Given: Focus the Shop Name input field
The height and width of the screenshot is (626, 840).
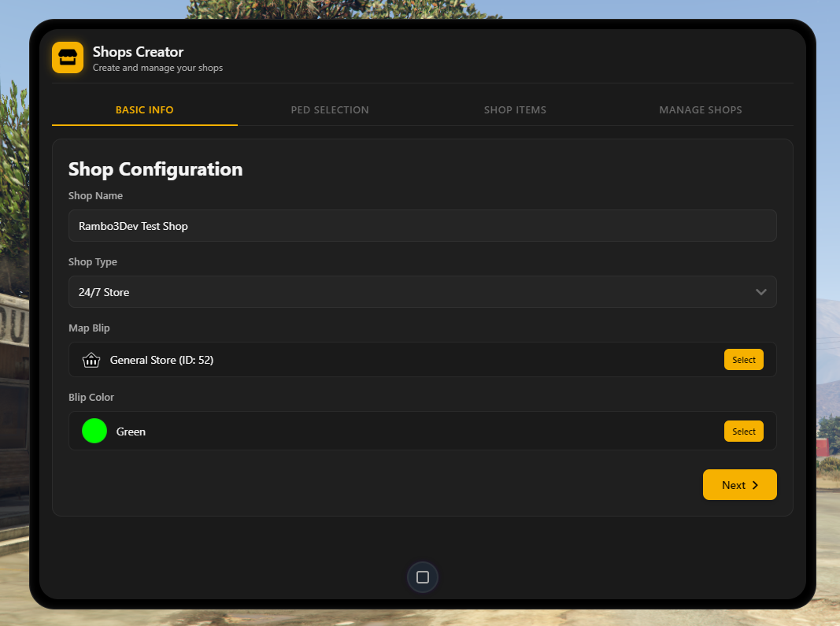Looking at the screenshot, I should coord(423,226).
